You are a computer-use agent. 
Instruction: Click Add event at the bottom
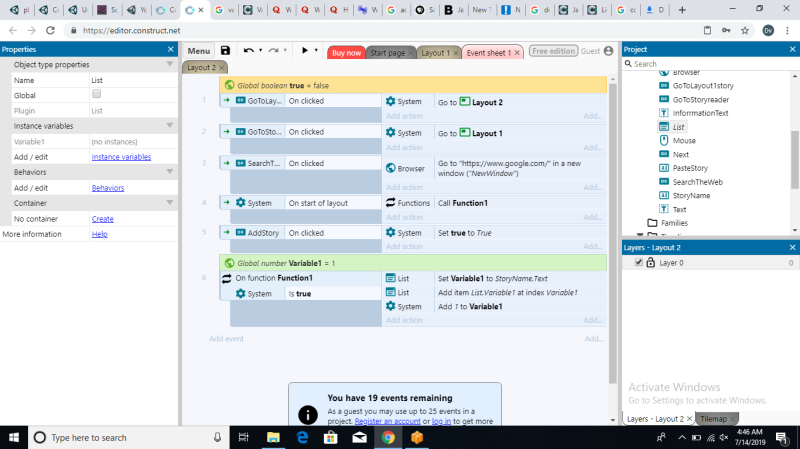227,339
